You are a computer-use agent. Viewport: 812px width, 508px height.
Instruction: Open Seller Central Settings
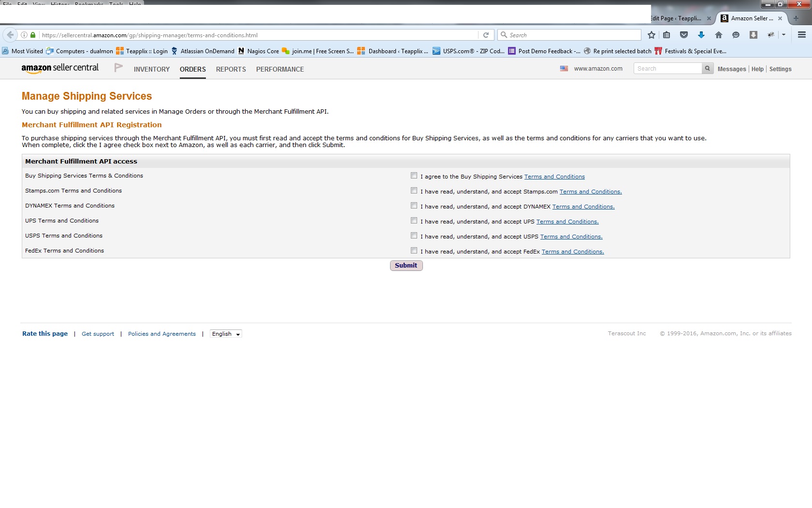(x=781, y=69)
